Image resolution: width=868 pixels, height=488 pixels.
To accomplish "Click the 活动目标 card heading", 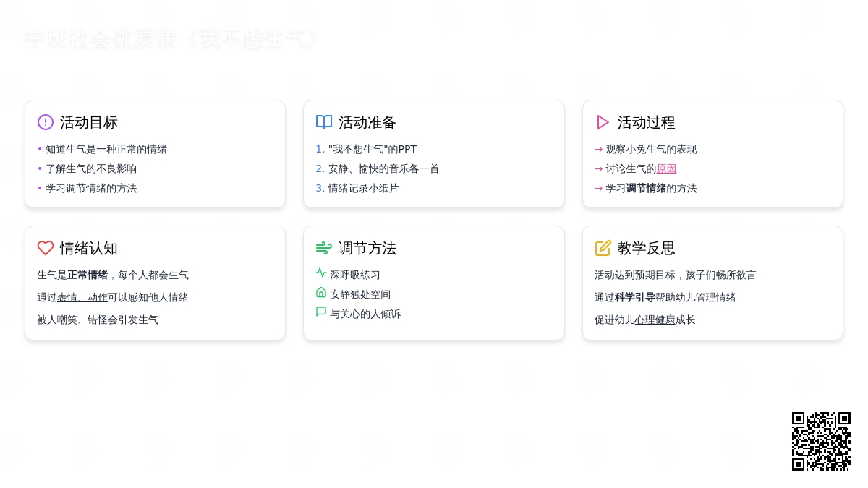I will (88, 122).
